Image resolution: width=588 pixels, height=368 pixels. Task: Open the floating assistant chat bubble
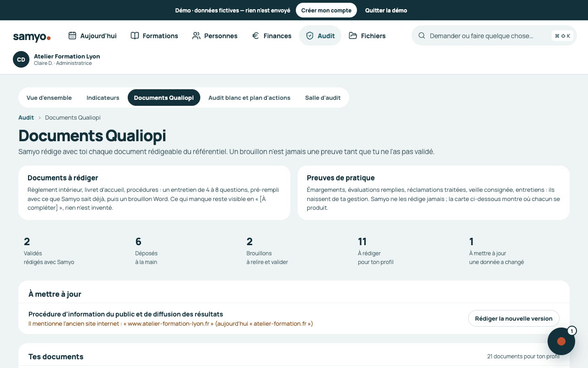[x=561, y=341]
